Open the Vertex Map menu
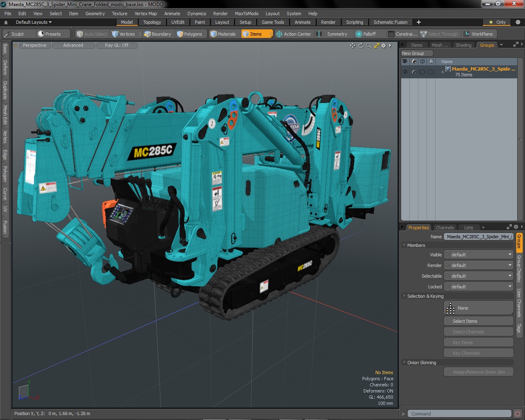 [146, 14]
